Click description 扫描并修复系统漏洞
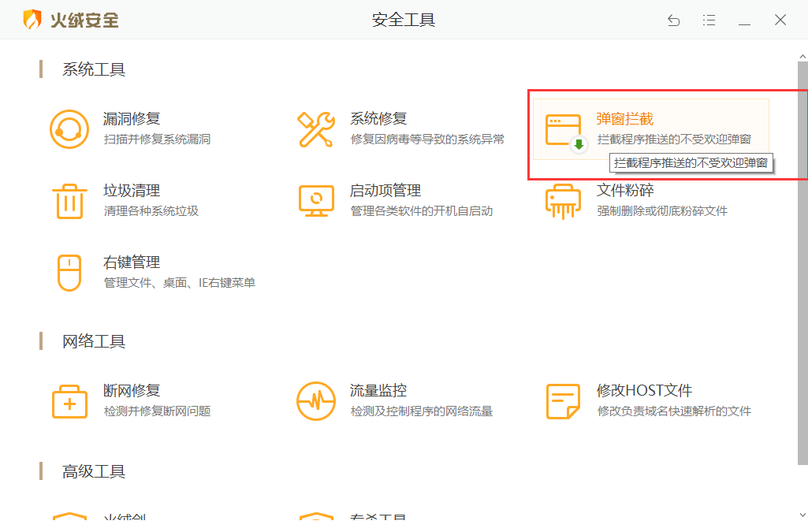This screenshot has height=532, width=808. point(157,140)
